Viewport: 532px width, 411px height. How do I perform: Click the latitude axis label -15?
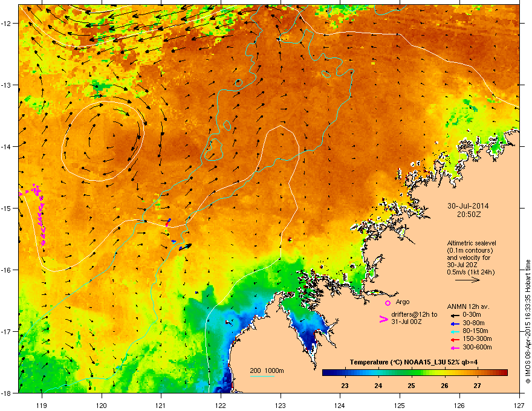point(7,208)
